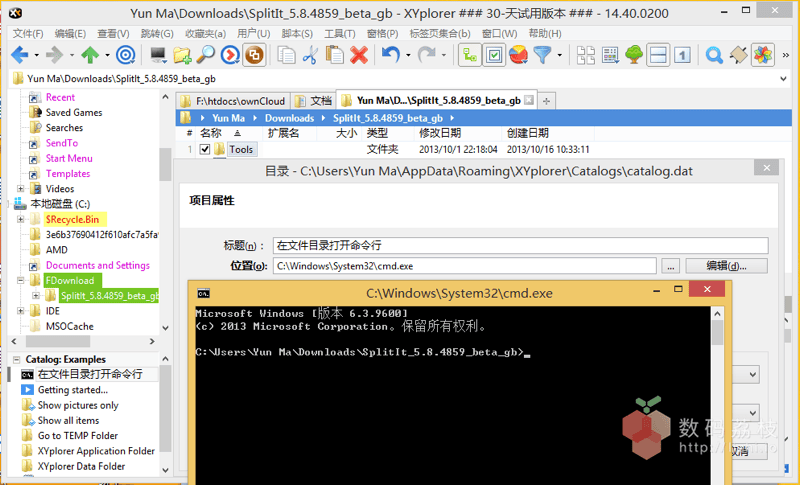This screenshot has width=800, height=485.
Task: Add a new tab with plus button
Action: click(546, 101)
